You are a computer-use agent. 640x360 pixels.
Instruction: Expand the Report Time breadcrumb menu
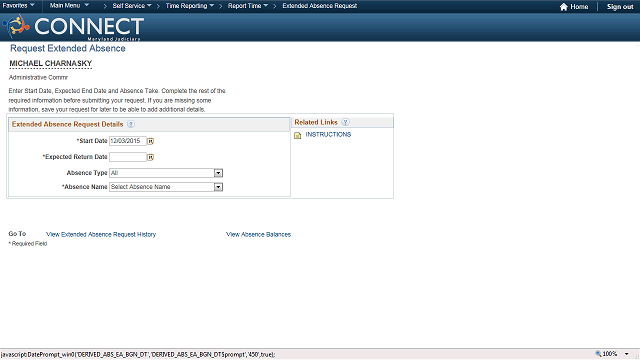248,6
